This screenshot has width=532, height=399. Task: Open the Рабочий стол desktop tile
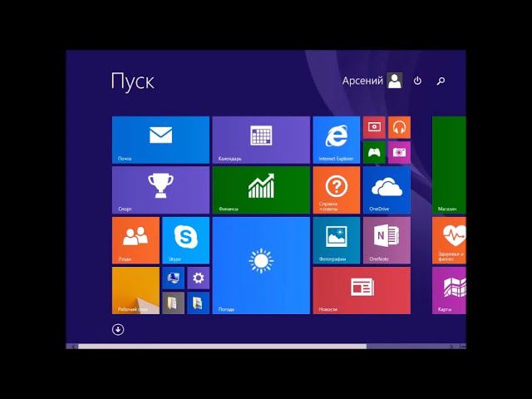pos(135,290)
